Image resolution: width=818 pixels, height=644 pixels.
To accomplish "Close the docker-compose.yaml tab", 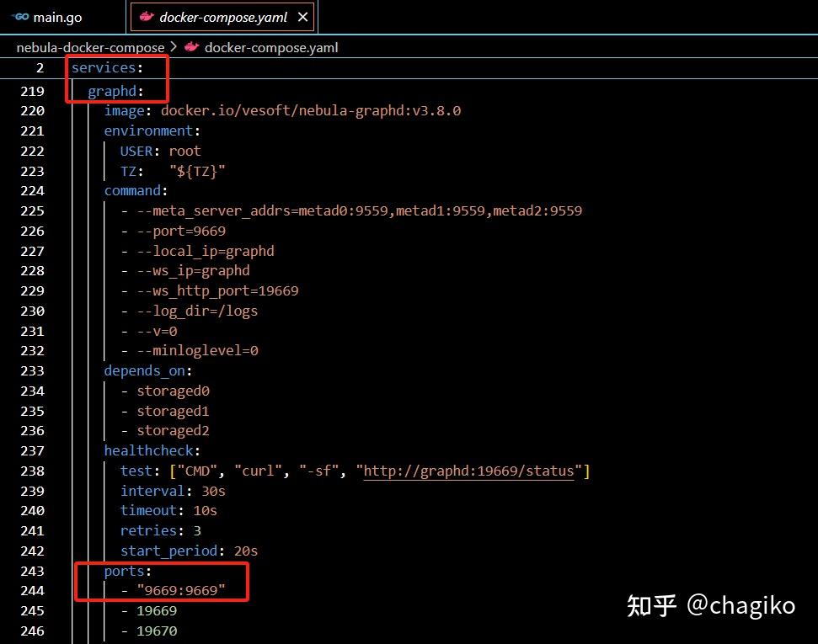I will click(x=302, y=16).
